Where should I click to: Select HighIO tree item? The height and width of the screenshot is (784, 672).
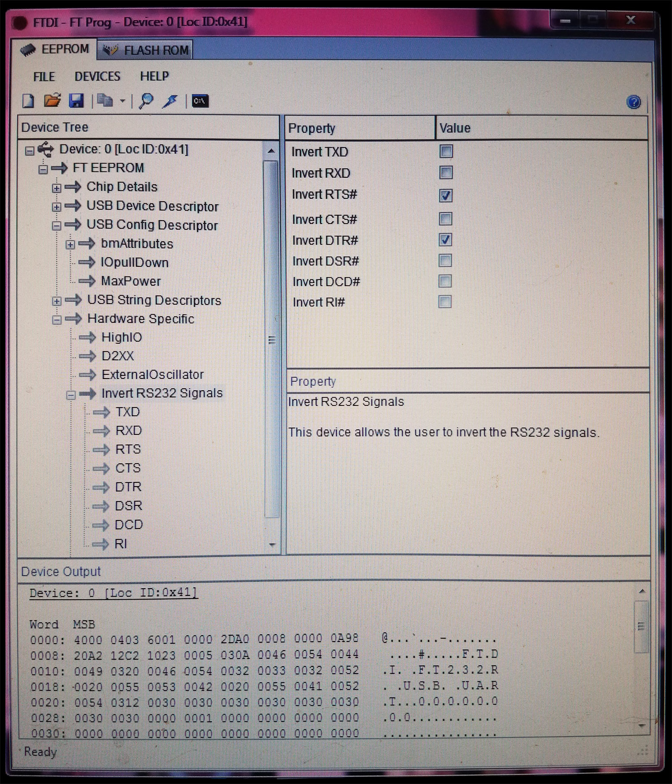click(x=122, y=337)
